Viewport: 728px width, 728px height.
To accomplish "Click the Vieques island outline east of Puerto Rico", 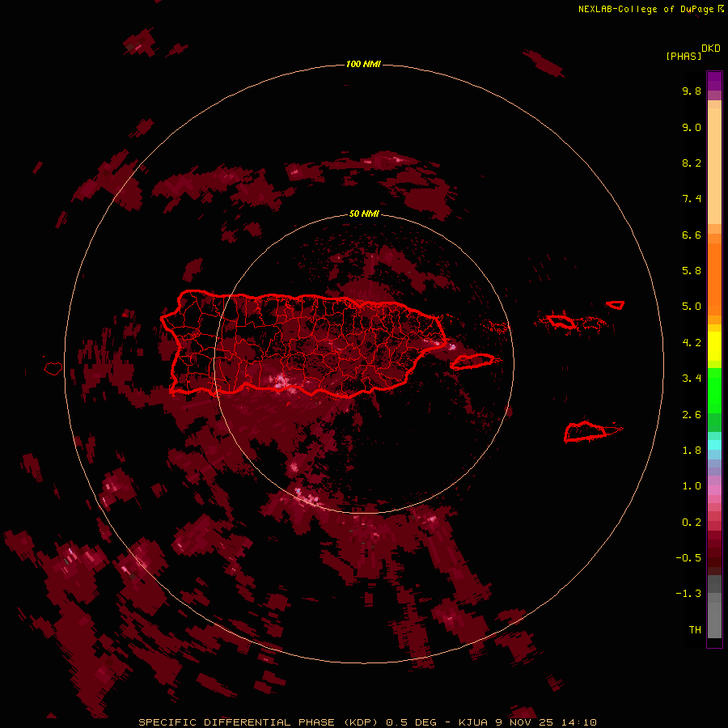I will (x=472, y=362).
